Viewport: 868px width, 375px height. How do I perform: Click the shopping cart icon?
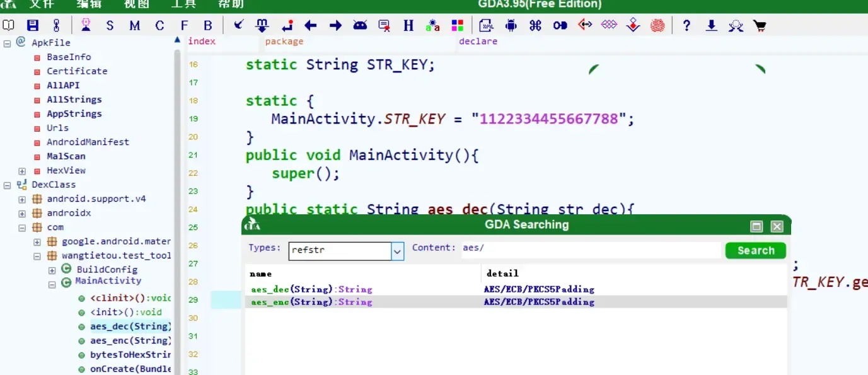pyautogui.click(x=760, y=25)
